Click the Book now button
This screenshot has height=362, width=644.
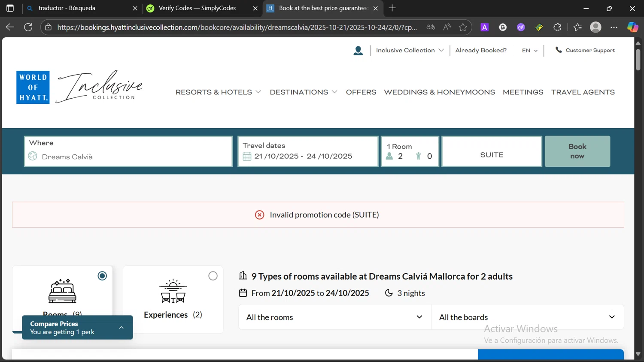pyautogui.click(x=577, y=151)
